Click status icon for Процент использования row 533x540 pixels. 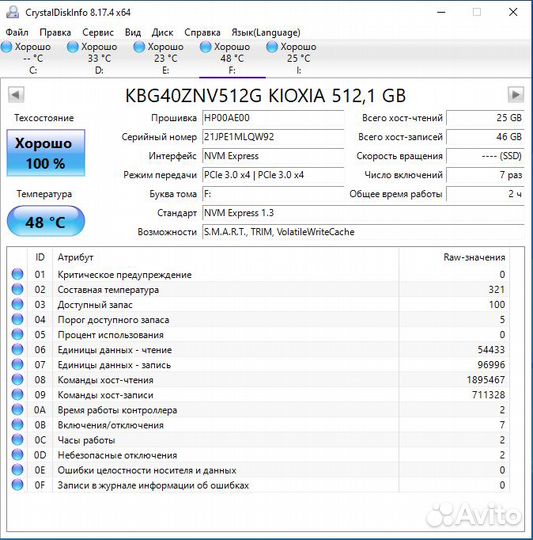tap(17, 335)
